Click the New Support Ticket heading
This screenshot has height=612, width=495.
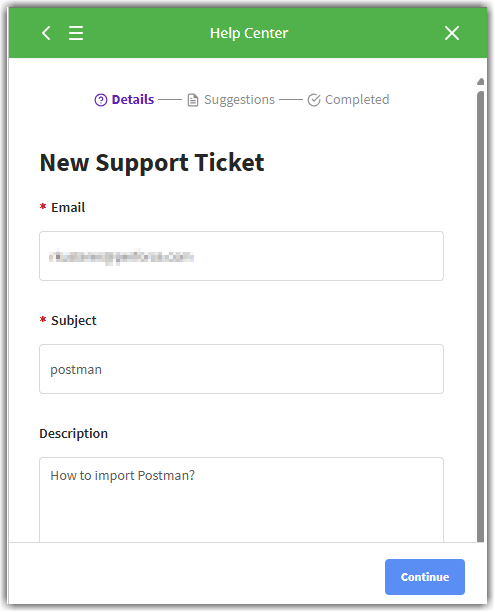[152, 163]
